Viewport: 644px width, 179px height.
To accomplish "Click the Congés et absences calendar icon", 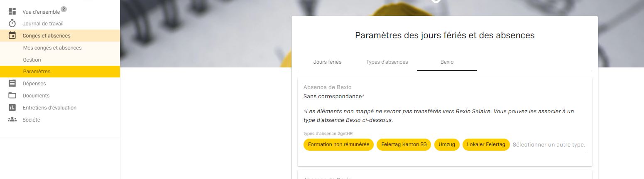I will pyautogui.click(x=12, y=35).
